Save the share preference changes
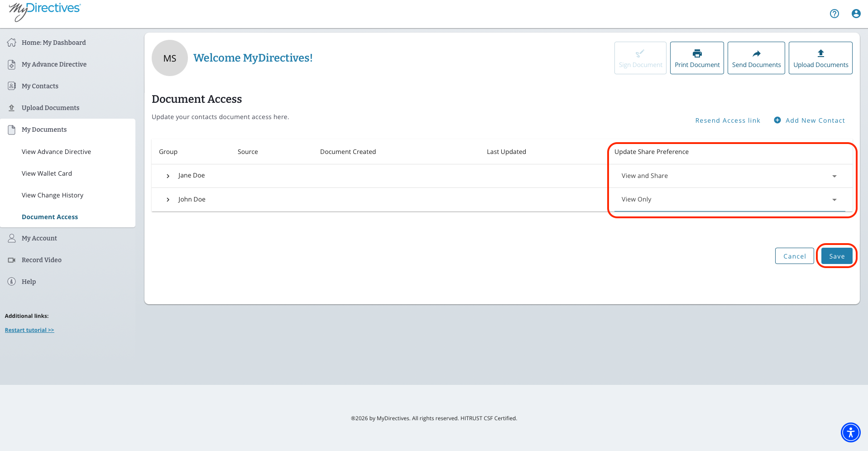The image size is (868, 451). [837, 256]
